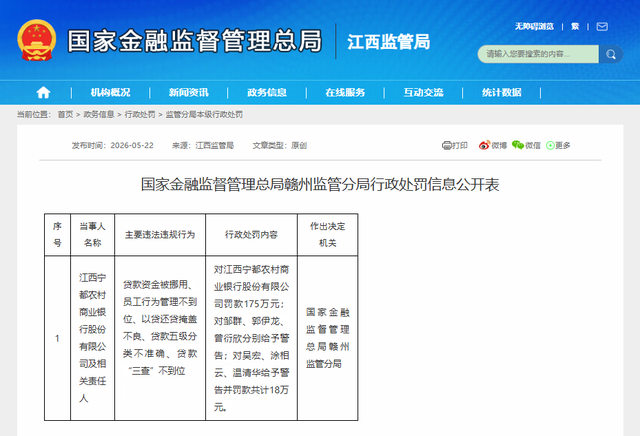Go to home via house icon
Viewport: 640px width, 436px height.
click(43, 93)
